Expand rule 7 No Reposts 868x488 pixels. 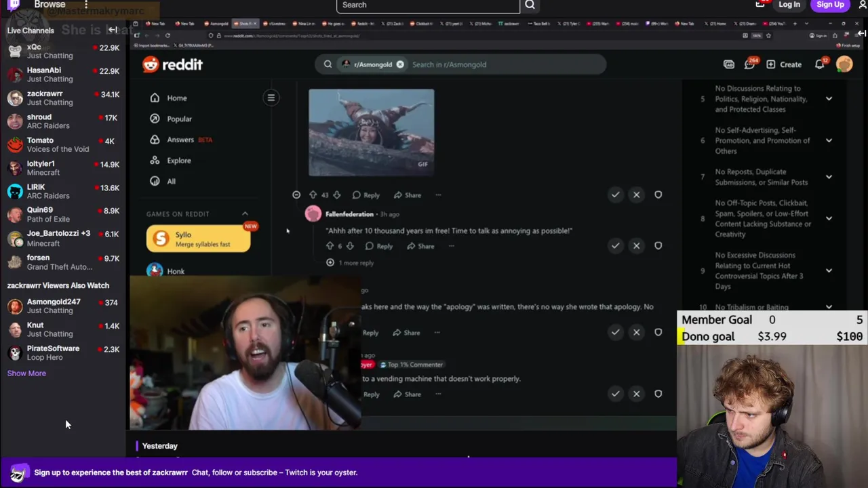[829, 177]
